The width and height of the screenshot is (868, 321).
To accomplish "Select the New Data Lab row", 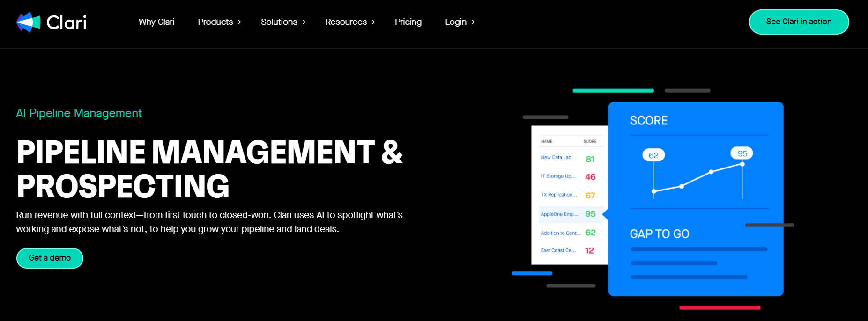I will coord(571,158).
